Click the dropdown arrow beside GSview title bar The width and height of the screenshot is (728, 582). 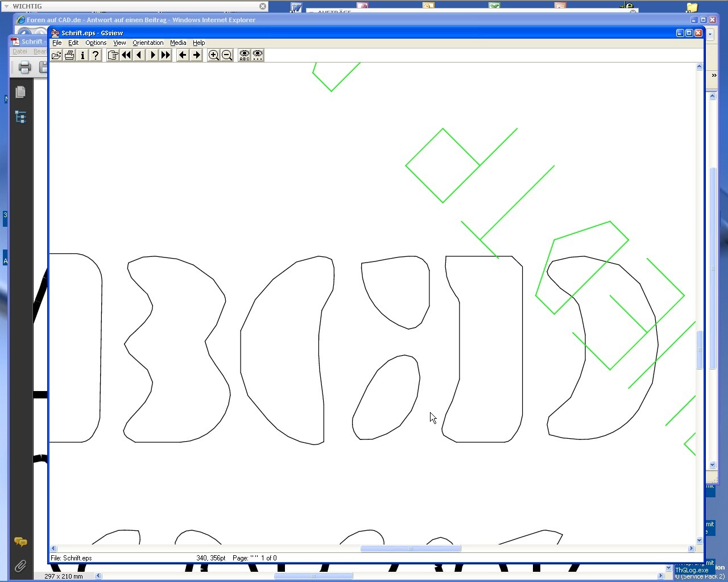[x=710, y=34]
